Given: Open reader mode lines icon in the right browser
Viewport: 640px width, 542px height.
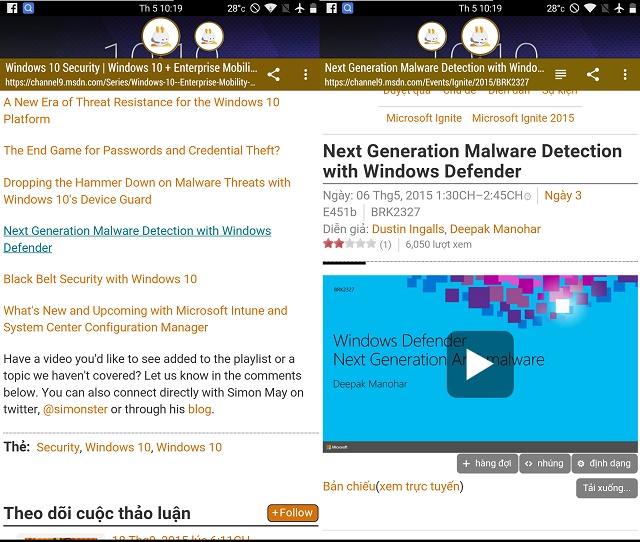Looking at the screenshot, I should (x=560, y=74).
